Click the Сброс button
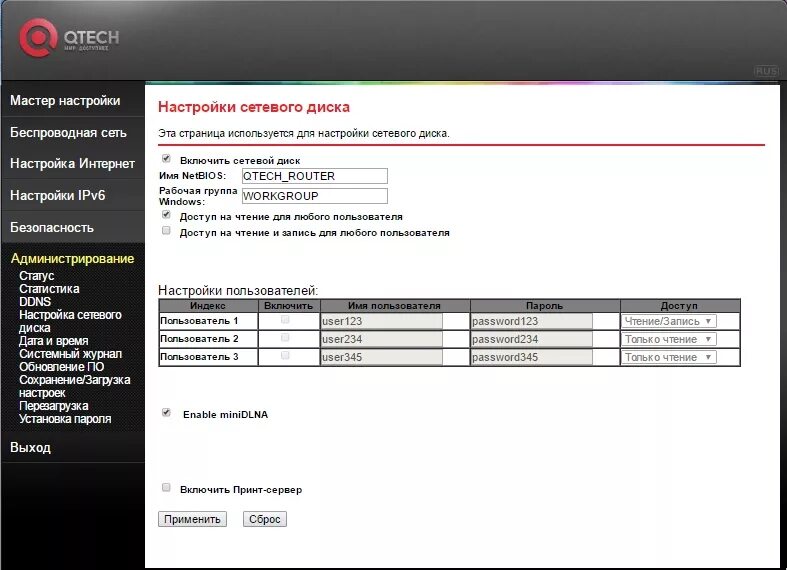 (265, 519)
